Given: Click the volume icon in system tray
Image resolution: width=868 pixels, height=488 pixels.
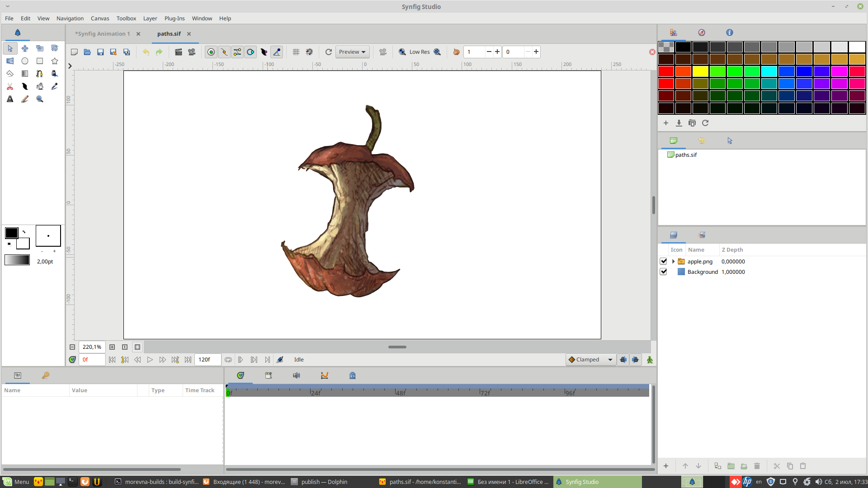Looking at the screenshot, I should [x=819, y=482].
